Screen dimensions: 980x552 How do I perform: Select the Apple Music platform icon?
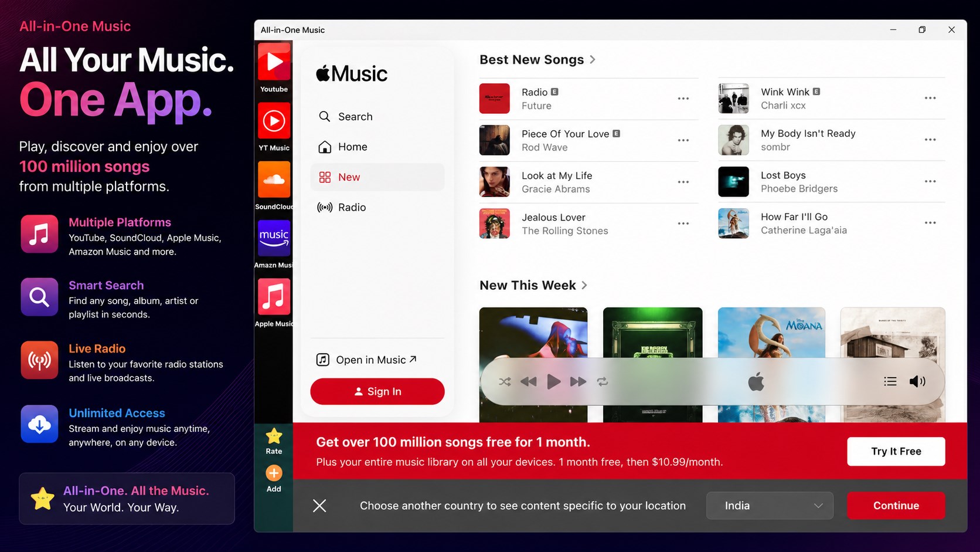pos(274,297)
